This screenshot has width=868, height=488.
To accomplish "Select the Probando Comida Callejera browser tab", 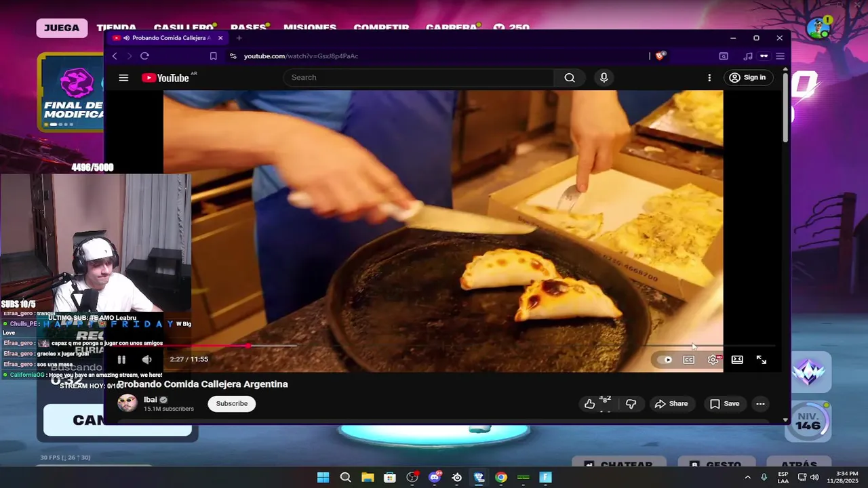I will [167, 38].
